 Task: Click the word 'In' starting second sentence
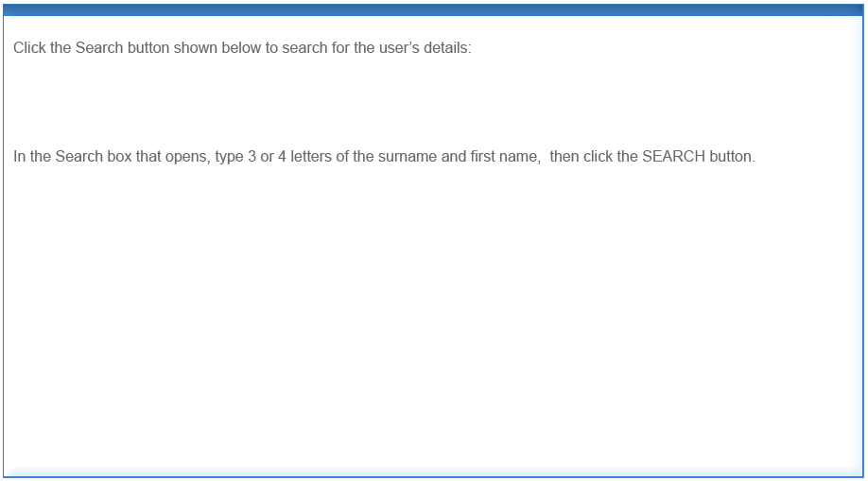point(19,157)
